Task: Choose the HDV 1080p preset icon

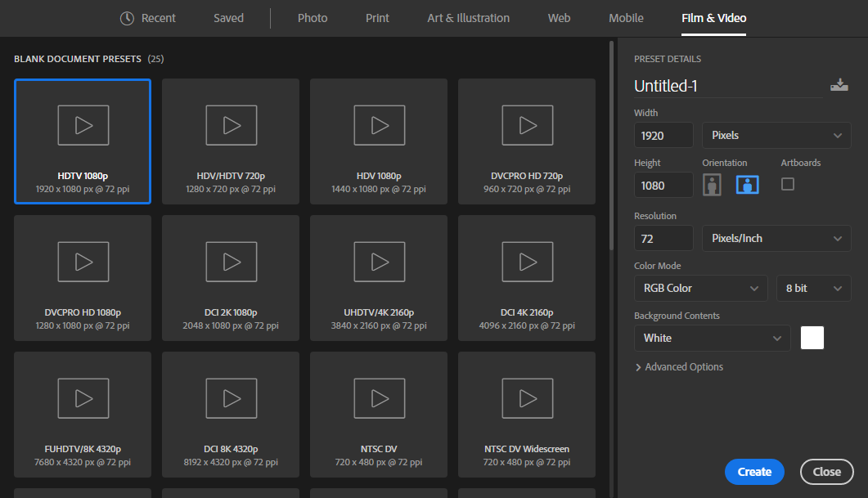Action: click(379, 126)
